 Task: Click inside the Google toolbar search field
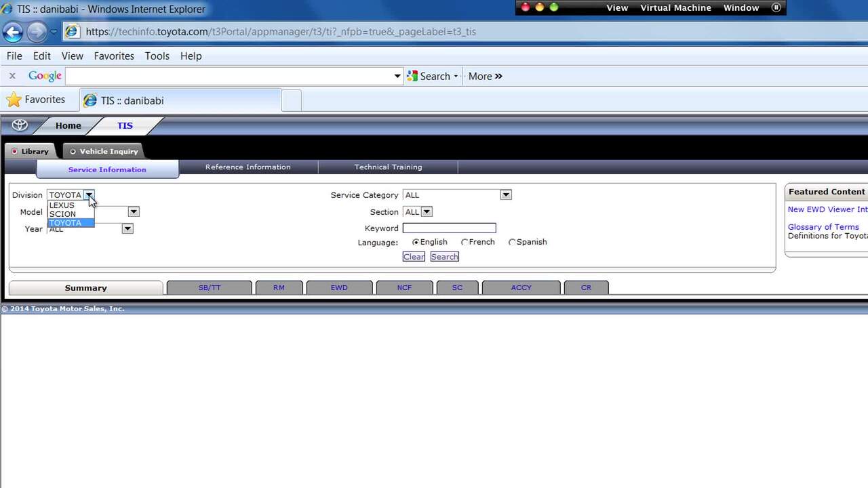coord(229,76)
